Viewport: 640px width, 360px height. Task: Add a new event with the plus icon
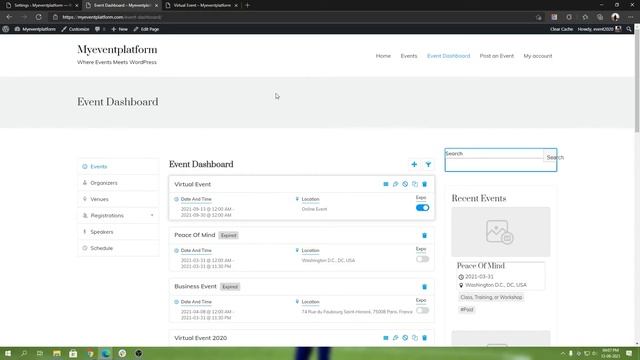[x=414, y=164]
